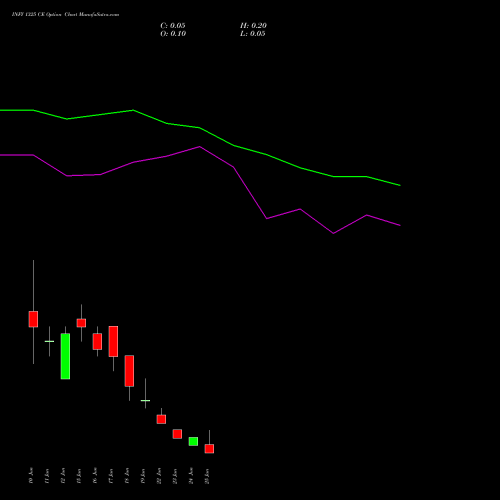The width and height of the screenshot is (500, 500).
Task: Click the chart title text at top left
Action: click(x=65, y=15)
